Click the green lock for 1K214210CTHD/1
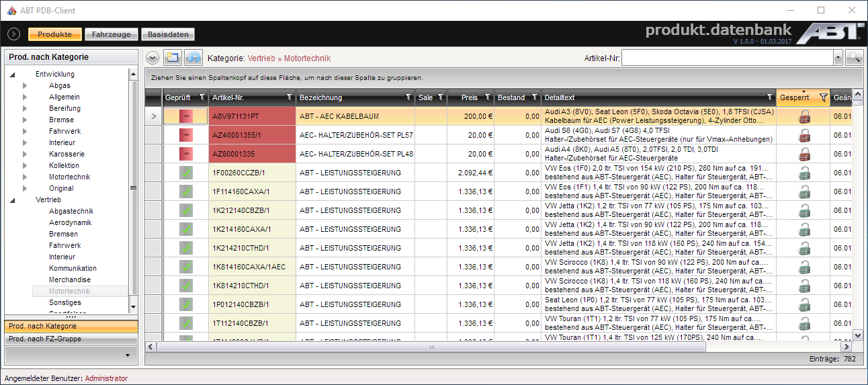This screenshot has height=385, width=868. (x=804, y=248)
